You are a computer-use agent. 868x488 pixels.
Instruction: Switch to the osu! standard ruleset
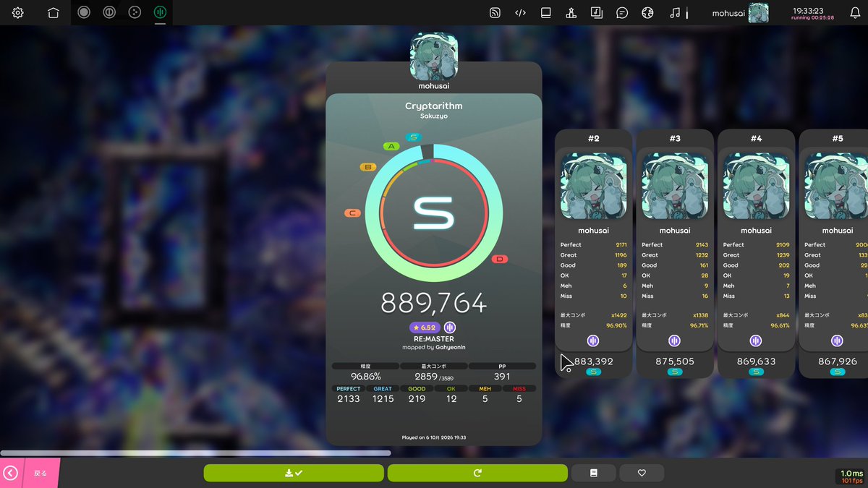point(84,12)
